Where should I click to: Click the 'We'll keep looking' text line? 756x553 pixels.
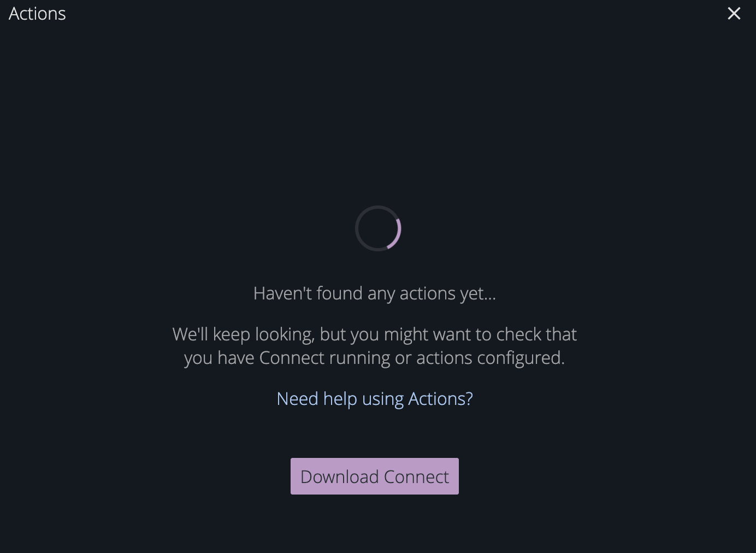pos(375,334)
